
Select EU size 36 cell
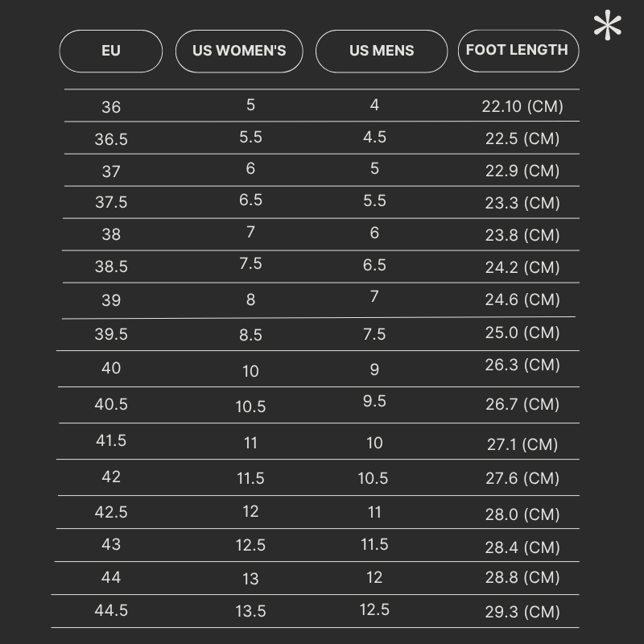[x=111, y=107]
